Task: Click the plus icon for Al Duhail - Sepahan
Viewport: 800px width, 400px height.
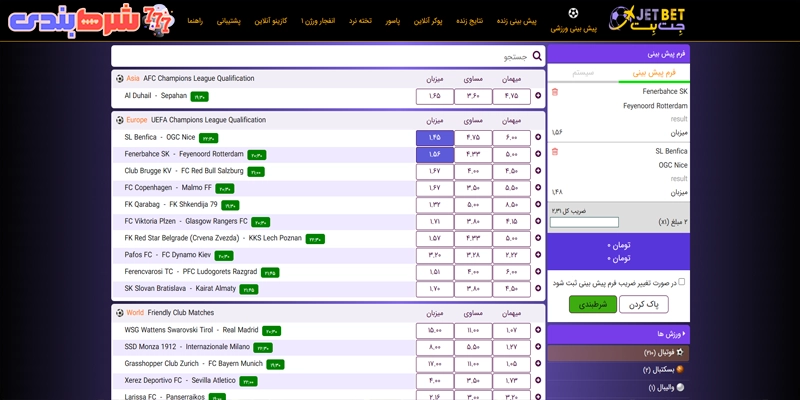Action: pyautogui.click(x=538, y=95)
